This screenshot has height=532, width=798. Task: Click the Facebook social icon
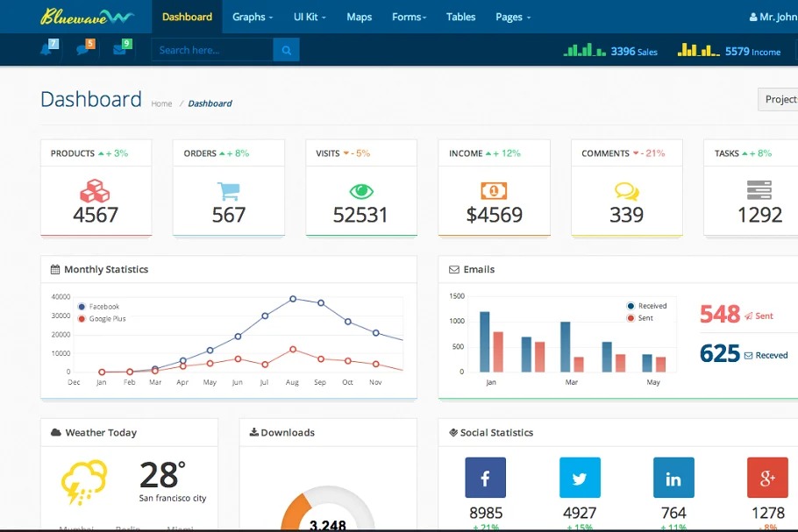[485, 478]
